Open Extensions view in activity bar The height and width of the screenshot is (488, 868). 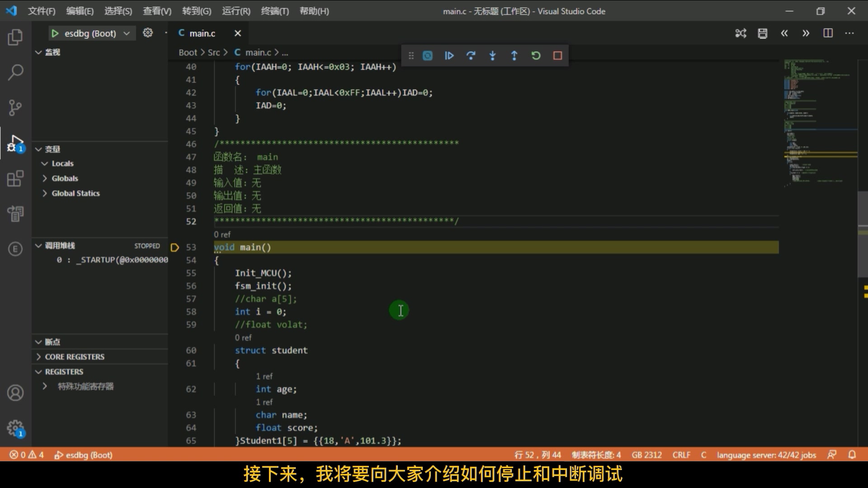click(15, 178)
